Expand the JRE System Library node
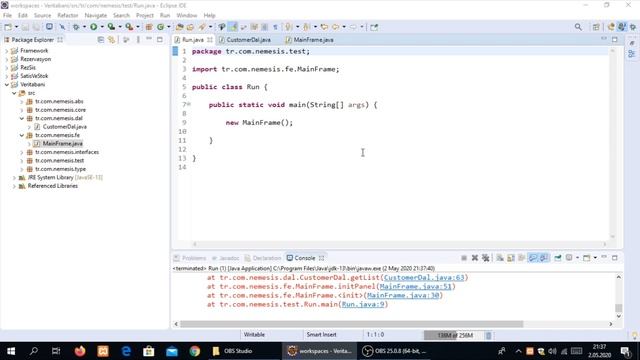Viewport: 640px width, 360px height. tap(14, 178)
